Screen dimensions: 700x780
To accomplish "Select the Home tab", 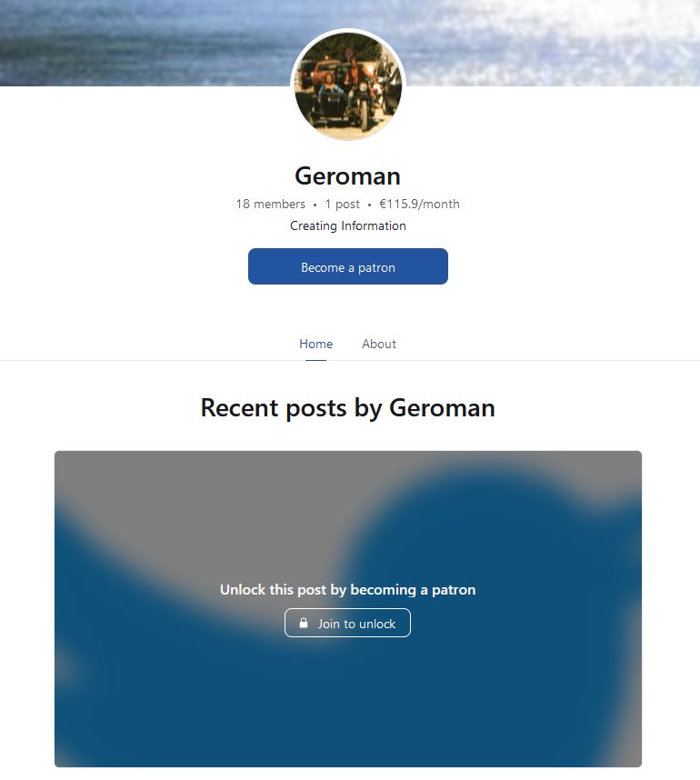I will 316,344.
